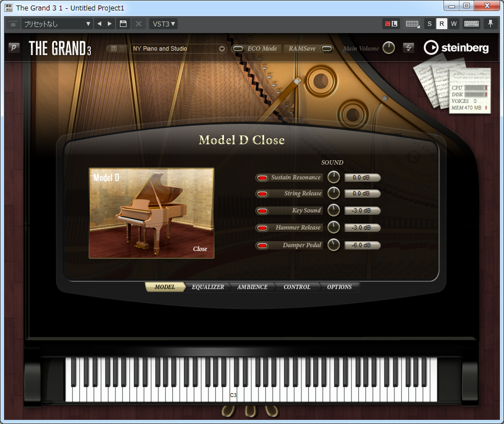Click the Hammer Release level knob
Screen dimensions: 504x424
pyautogui.click(x=333, y=227)
